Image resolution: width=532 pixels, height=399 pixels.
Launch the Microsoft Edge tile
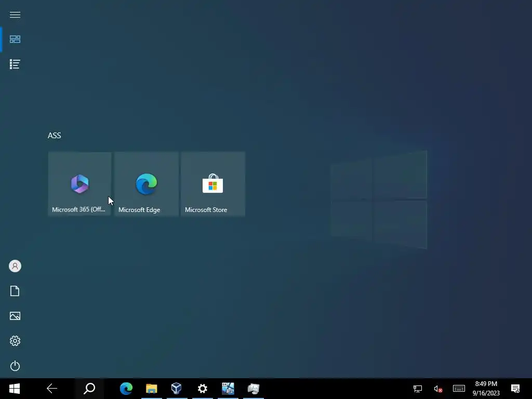pyautogui.click(x=146, y=184)
